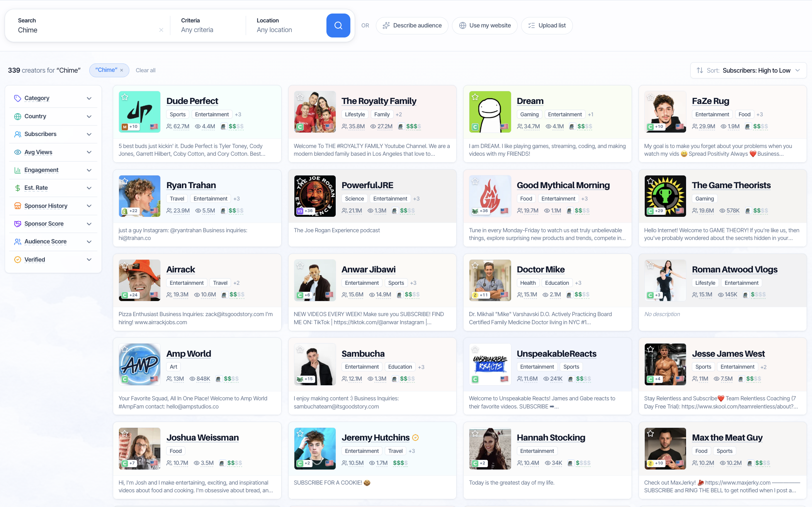Click Doctor Mike sponsor badge +11
This screenshot has height=507, width=812.
pos(480,295)
